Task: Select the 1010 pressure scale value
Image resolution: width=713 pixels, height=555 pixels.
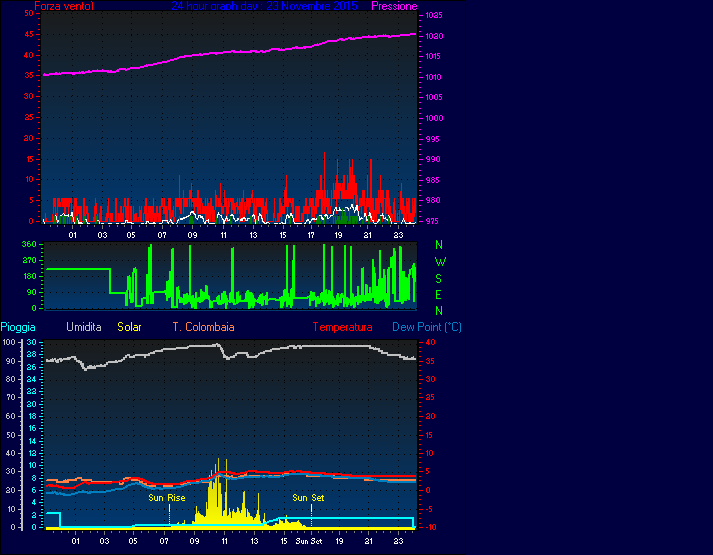Action: click(x=434, y=77)
